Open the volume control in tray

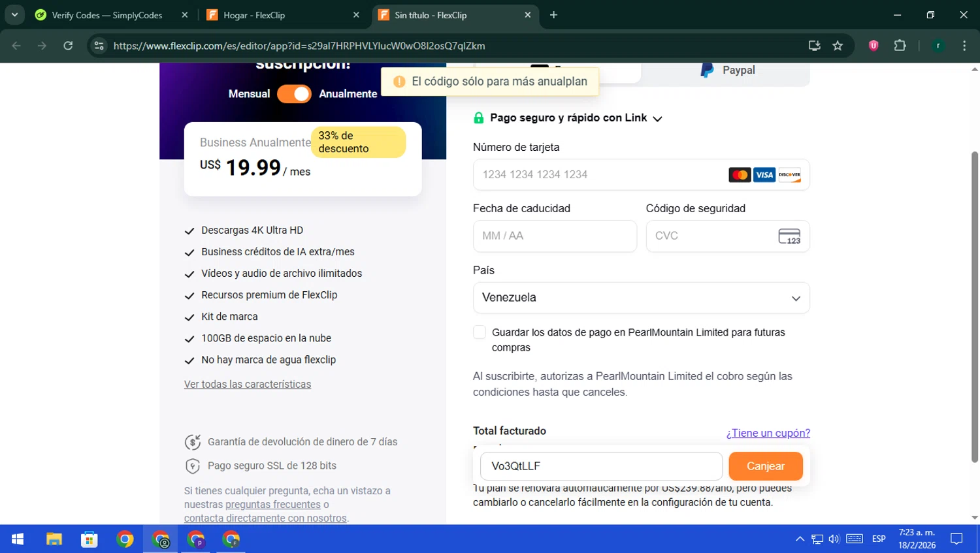[834, 539]
